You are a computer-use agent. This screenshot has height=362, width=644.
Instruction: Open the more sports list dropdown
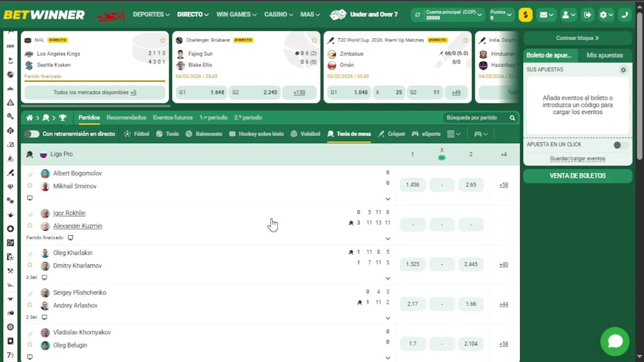pyautogui.click(x=454, y=134)
